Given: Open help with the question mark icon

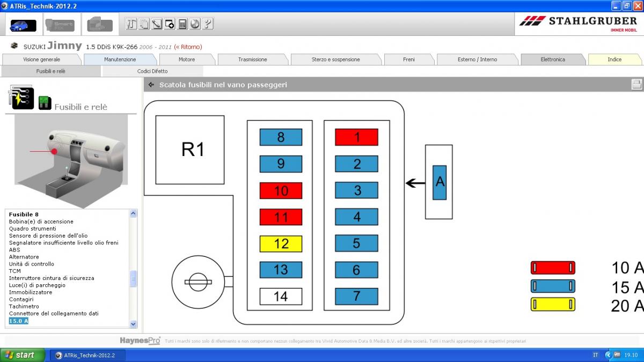Looking at the screenshot, I should click(208, 24).
